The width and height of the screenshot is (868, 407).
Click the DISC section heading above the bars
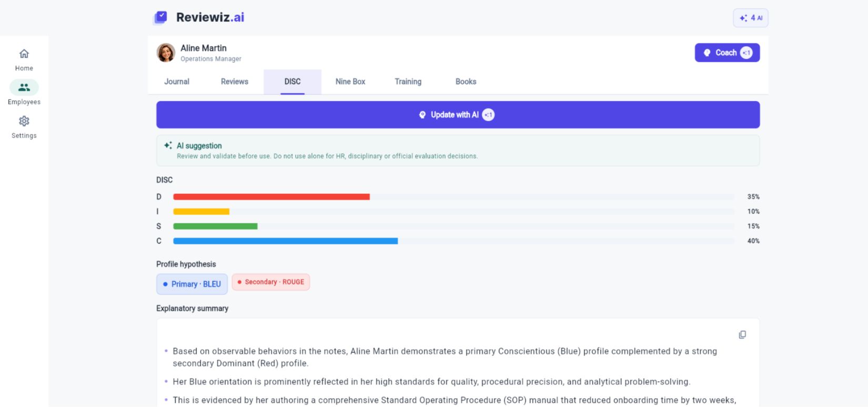pyautogui.click(x=165, y=180)
